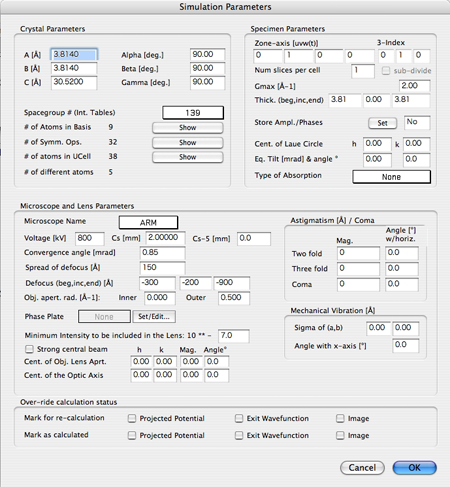Cancel the Simulation Parameters dialog
This screenshot has height=487, width=450.
[x=362, y=468]
